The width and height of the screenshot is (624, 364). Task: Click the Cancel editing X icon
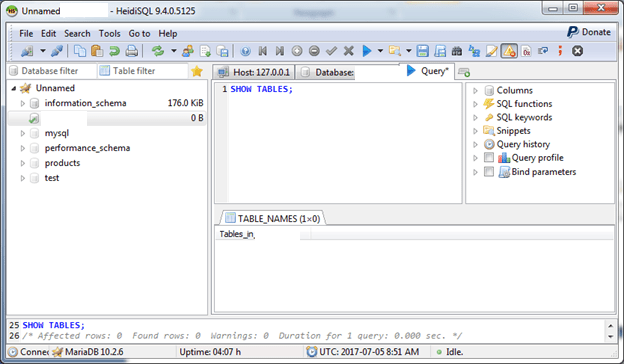[x=349, y=51]
